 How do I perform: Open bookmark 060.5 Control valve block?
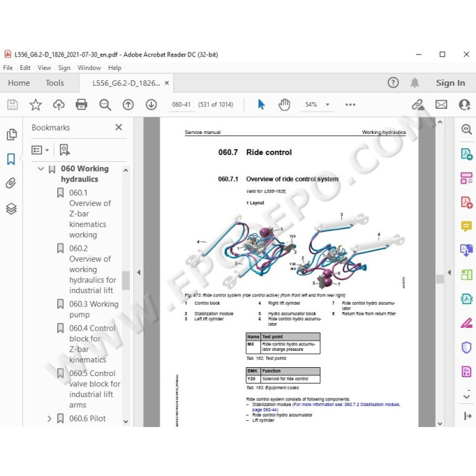click(95, 389)
